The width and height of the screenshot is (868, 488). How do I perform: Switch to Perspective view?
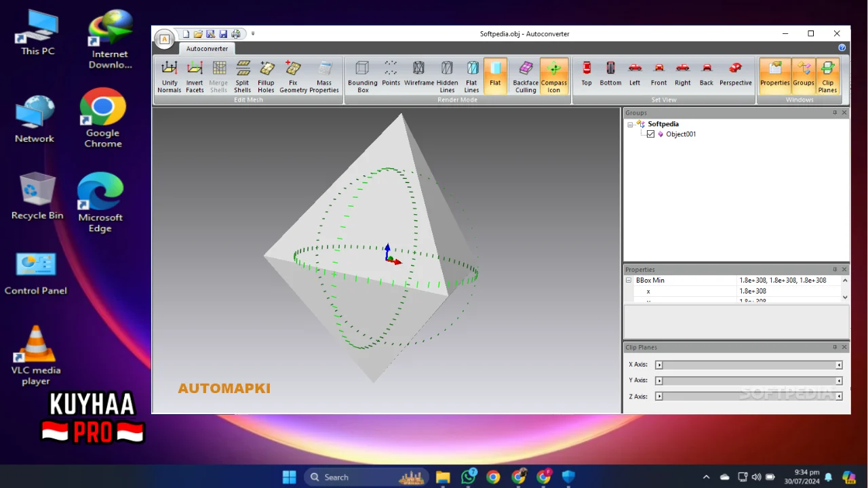coord(736,73)
